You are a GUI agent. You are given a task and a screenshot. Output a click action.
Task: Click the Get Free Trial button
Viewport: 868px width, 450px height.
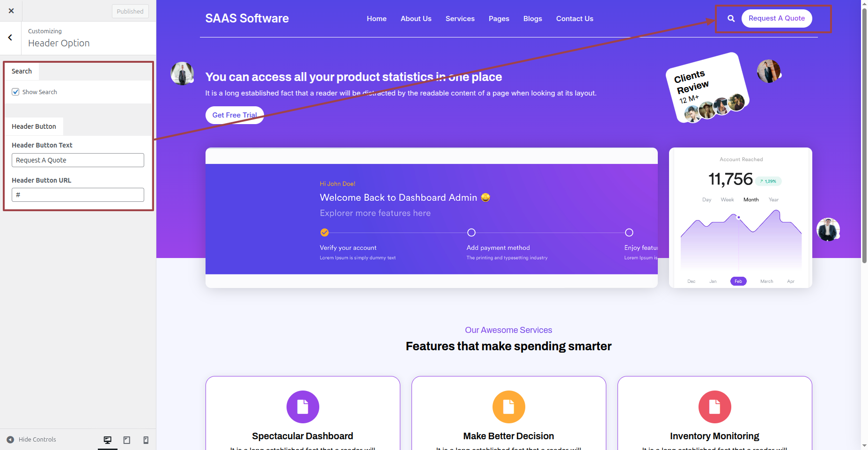tap(235, 115)
